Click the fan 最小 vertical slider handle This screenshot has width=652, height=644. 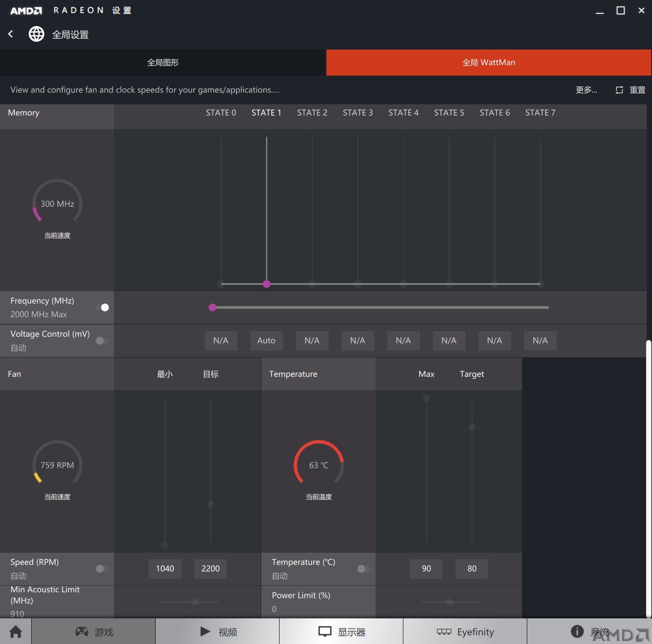(165, 545)
